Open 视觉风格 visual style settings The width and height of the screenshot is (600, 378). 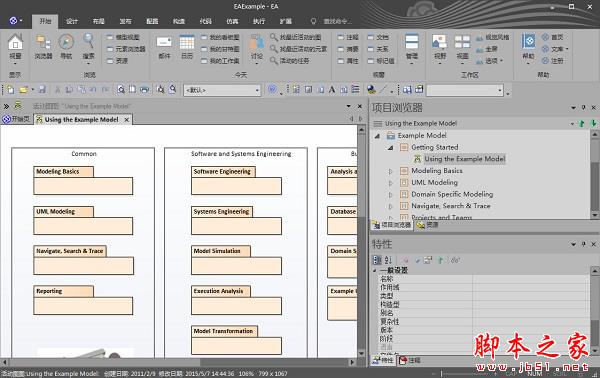click(x=492, y=37)
